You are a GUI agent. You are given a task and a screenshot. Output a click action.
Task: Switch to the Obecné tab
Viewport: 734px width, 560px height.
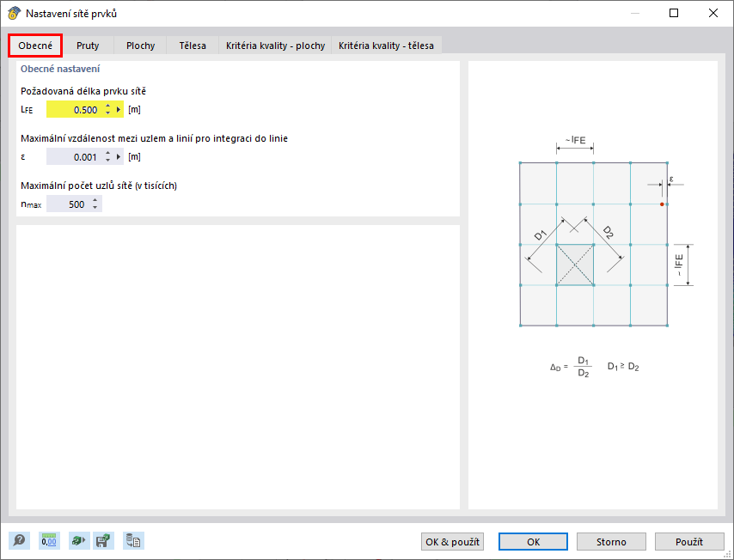point(35,46)
